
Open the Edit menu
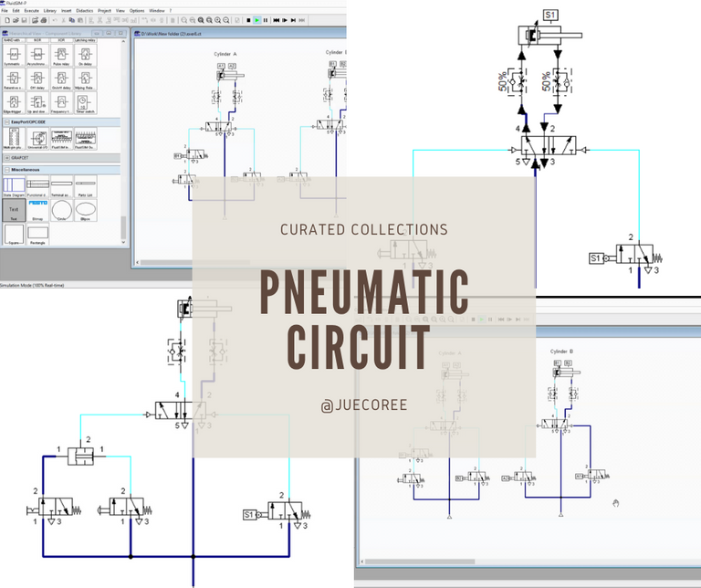(x=16, y=10)
